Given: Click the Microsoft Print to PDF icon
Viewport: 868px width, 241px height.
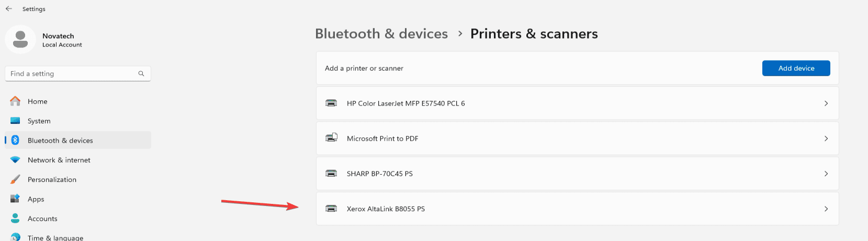Looking at the screenshot, I should [331, 138].
